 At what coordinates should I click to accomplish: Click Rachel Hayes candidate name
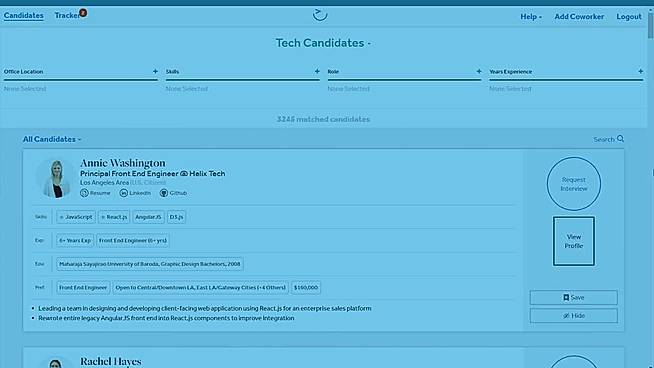(x=111, y=361)
